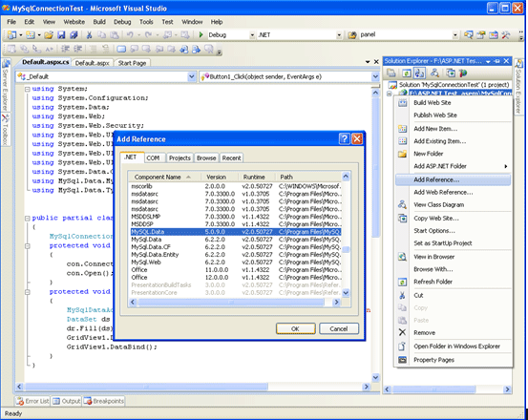Collapse the using directives code region
The width and height of the screenshot is (528, 420).
(x=28, y=89)
